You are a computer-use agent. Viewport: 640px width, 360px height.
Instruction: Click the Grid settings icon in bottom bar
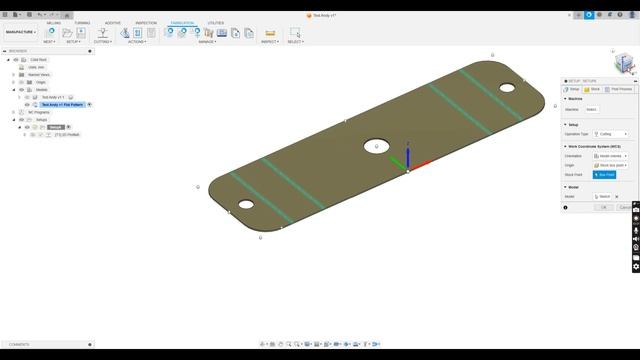point(317,344)
